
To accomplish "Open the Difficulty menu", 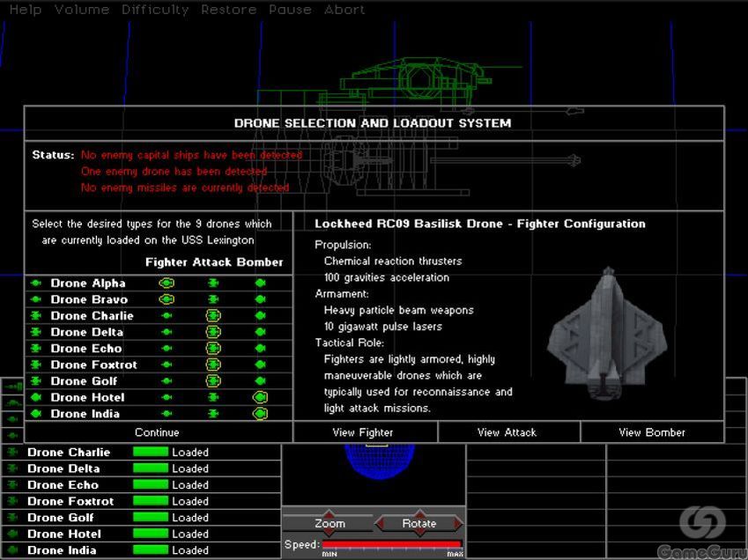I will click(155, 10).
